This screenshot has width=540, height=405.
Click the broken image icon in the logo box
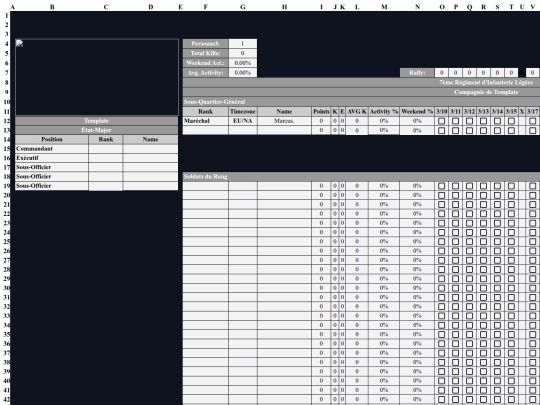click(19, 43)
